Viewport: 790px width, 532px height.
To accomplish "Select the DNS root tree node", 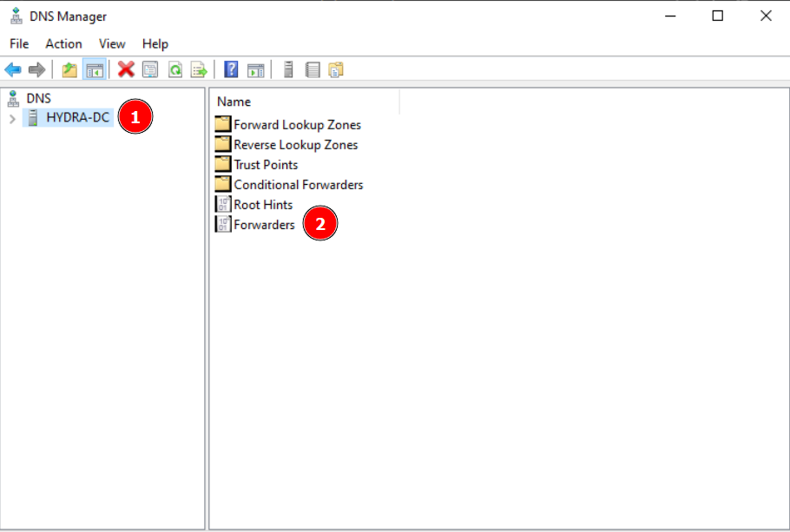I will coord(38,98).
